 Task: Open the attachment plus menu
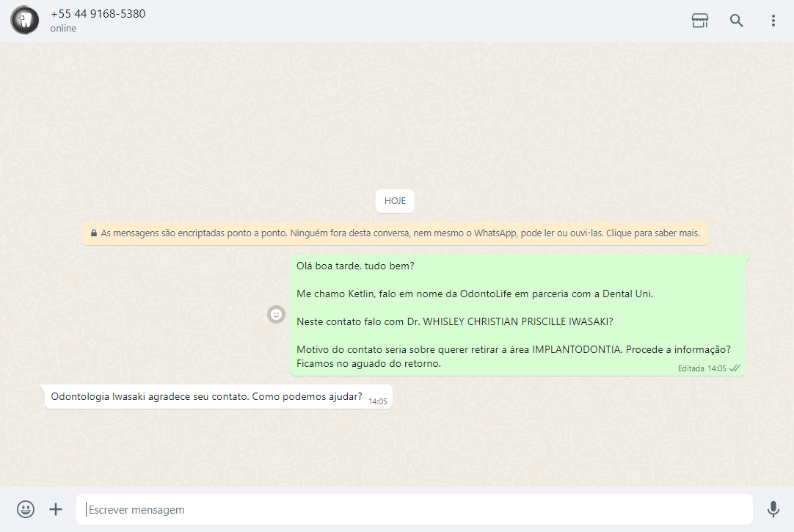click(x=56, y=509)
